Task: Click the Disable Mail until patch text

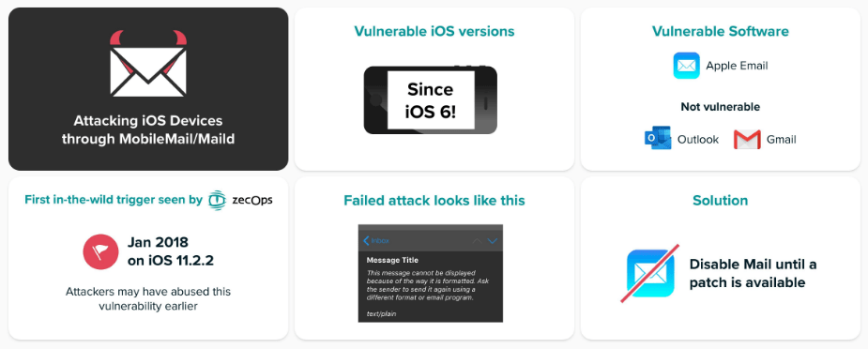Action: [753, 273]
